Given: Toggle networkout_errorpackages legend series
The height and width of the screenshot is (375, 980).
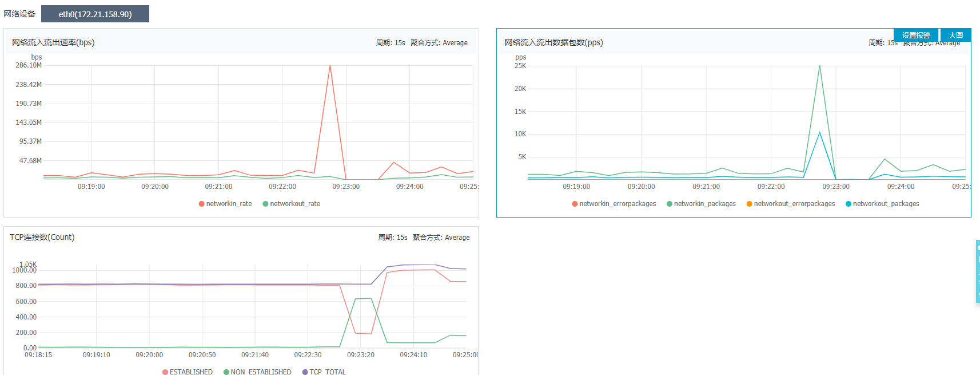Looking at the screenshot, I should coord(791,204).
